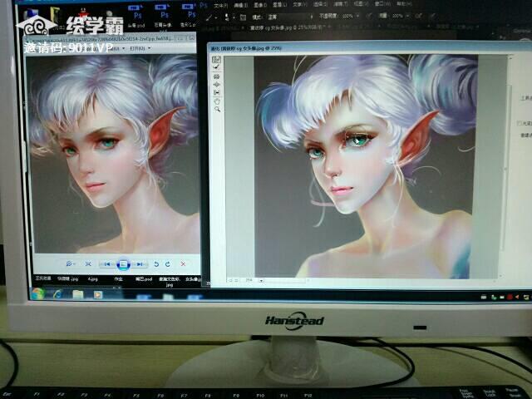Rotate the image clockwise in Photo Viewer

[x=168, y=264]
